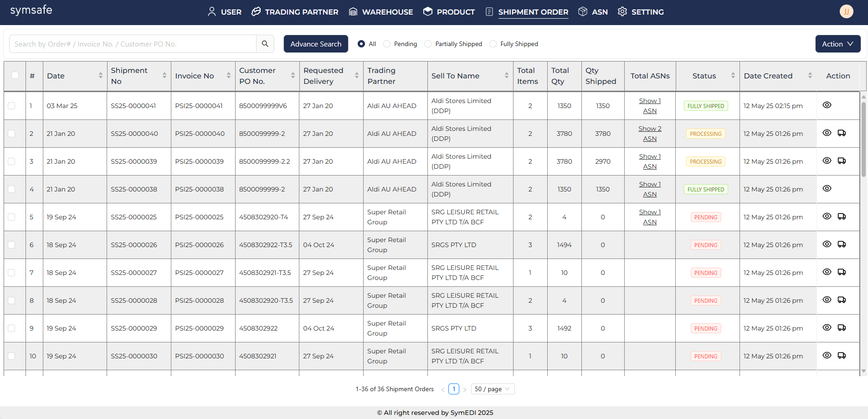Viewport: 868px width, 419px height.
Task: View details of shipment SS25-0000041
Action: [827, 105]
